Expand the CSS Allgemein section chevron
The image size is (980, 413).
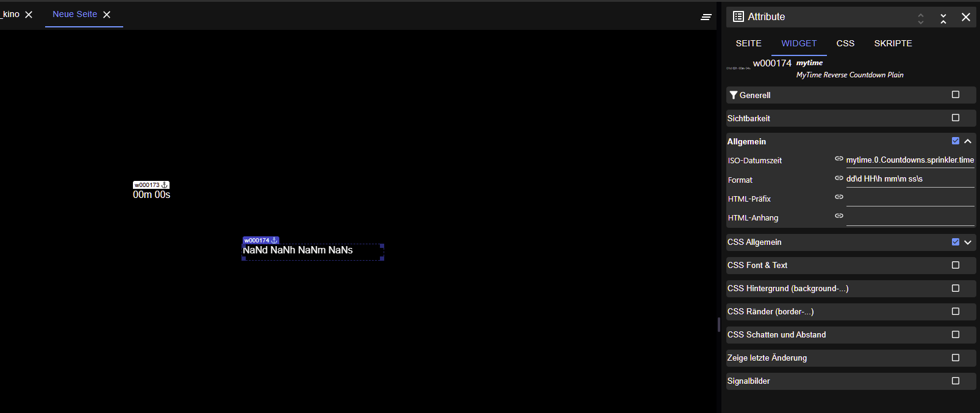click(x=968, y=242)
